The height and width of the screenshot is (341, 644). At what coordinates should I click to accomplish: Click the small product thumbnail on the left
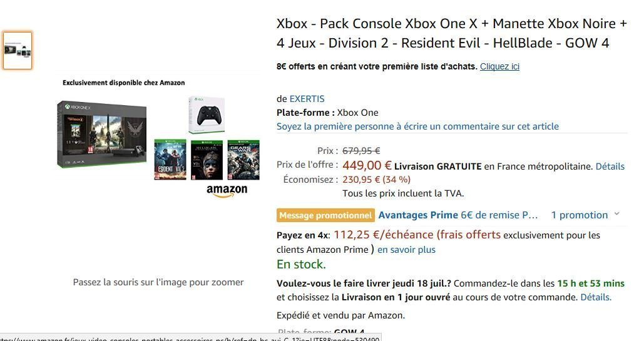click(x=17, y=50)
